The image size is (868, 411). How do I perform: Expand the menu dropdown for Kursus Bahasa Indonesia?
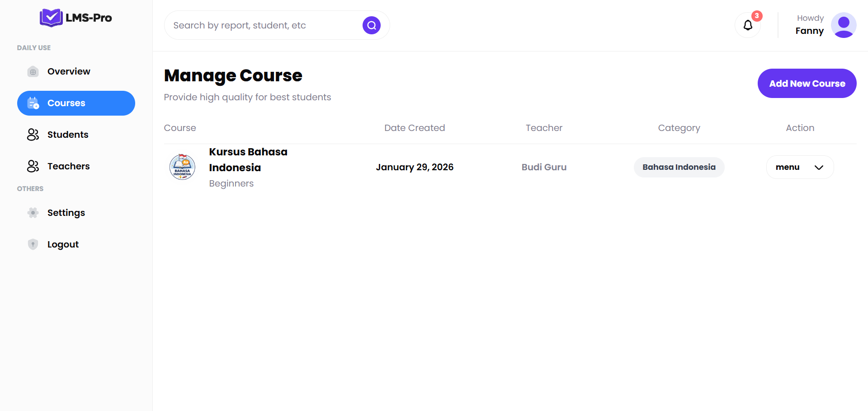click(800, 167)
